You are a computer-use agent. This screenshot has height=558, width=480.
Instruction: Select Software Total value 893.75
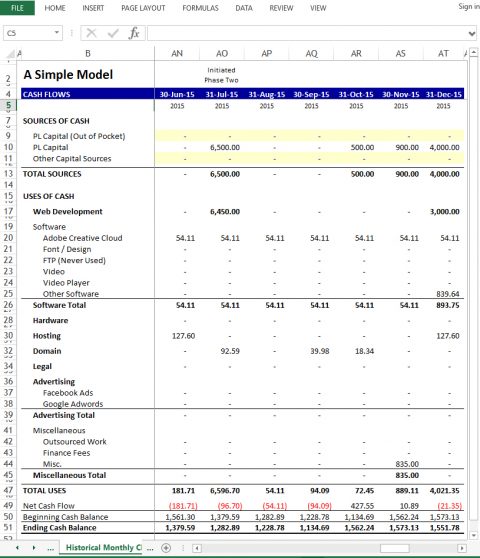coord(447,305)
